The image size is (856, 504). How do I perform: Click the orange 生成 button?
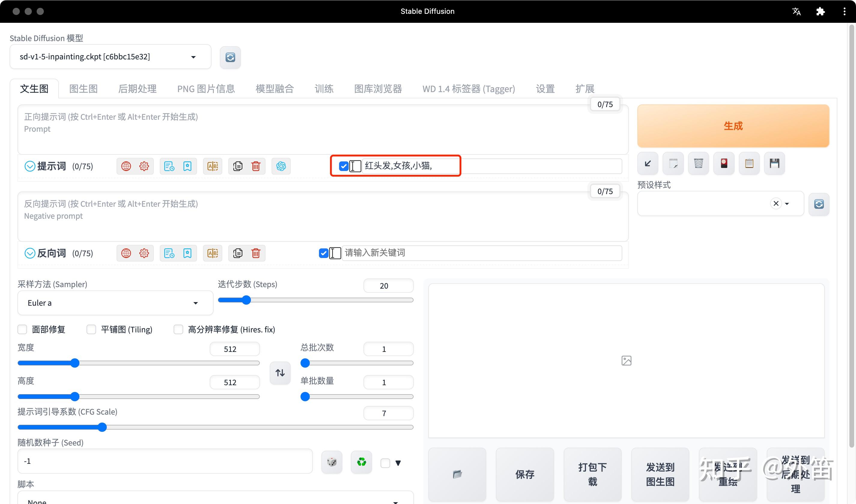(x=733, y=126)
